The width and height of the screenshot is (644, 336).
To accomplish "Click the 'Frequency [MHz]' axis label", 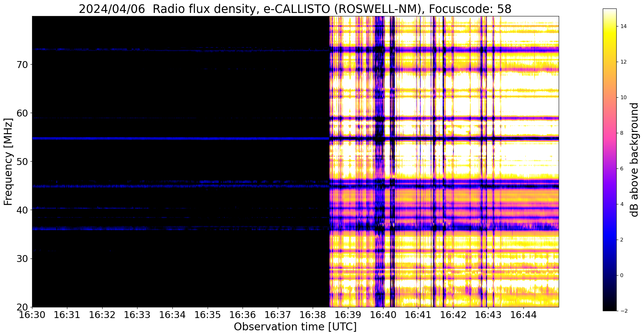I will pyautogui.click(x=8, y=162).
